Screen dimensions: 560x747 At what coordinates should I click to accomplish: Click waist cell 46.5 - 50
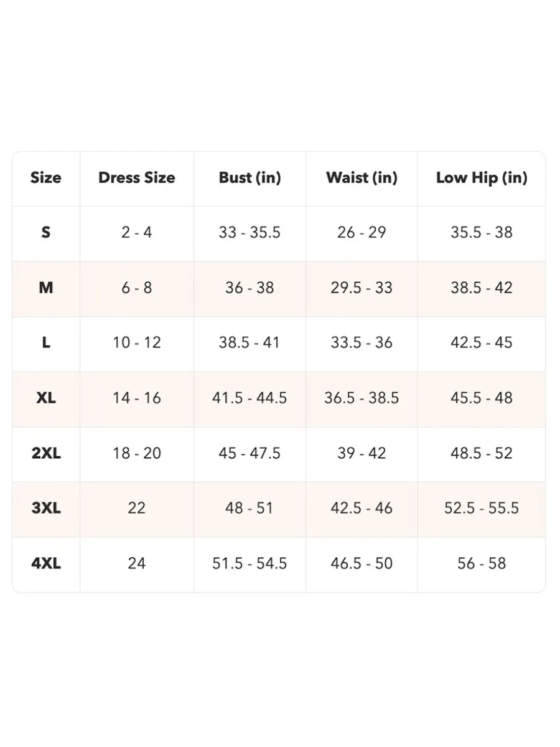(362, 564)
